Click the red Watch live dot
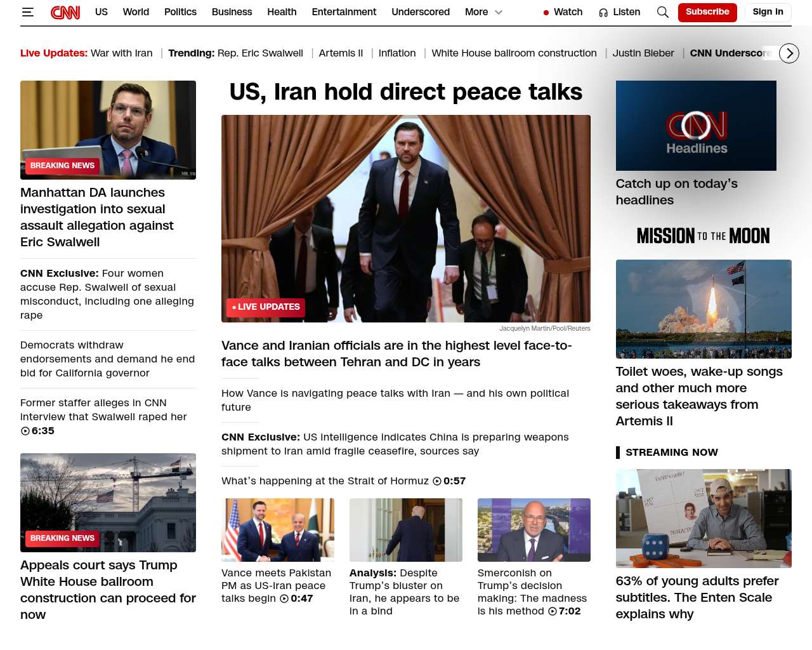Screen dimensions: 812x650 tap(546, 13)
